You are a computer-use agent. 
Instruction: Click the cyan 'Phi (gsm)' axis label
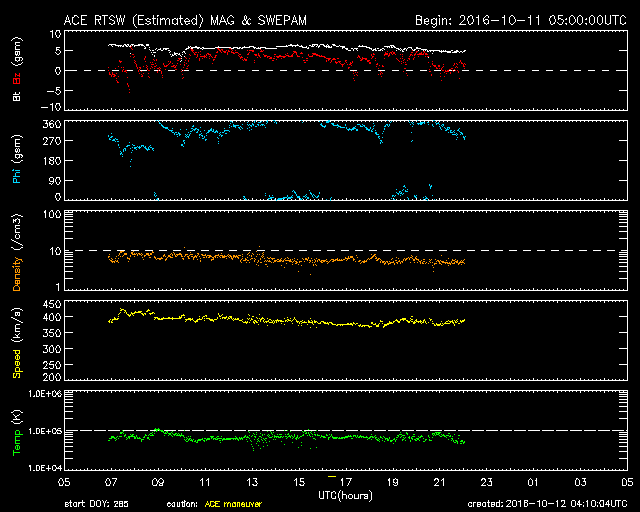click(x=16, y=159)
